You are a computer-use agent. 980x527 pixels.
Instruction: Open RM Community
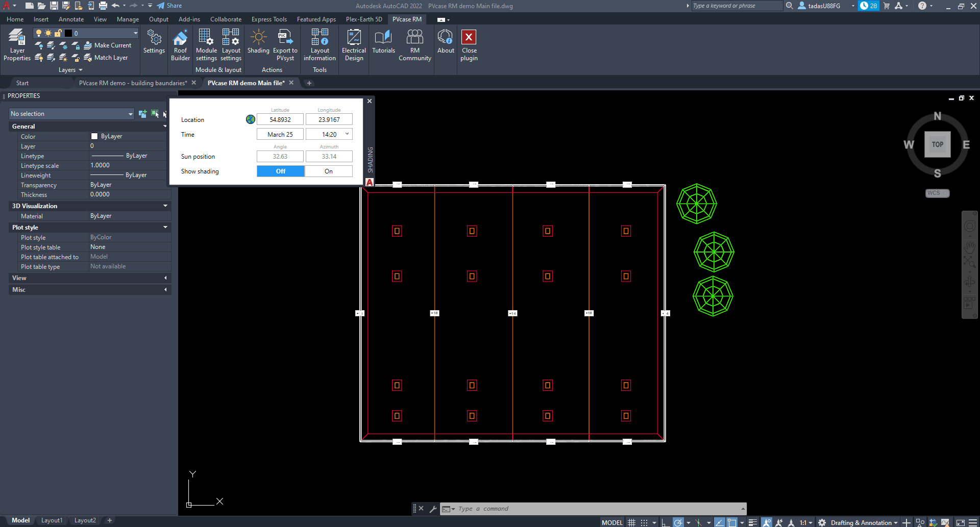[x=415, y=45]
